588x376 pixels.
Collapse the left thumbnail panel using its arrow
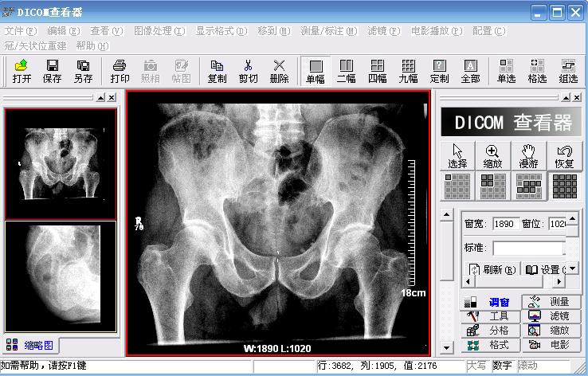[100, 97]
